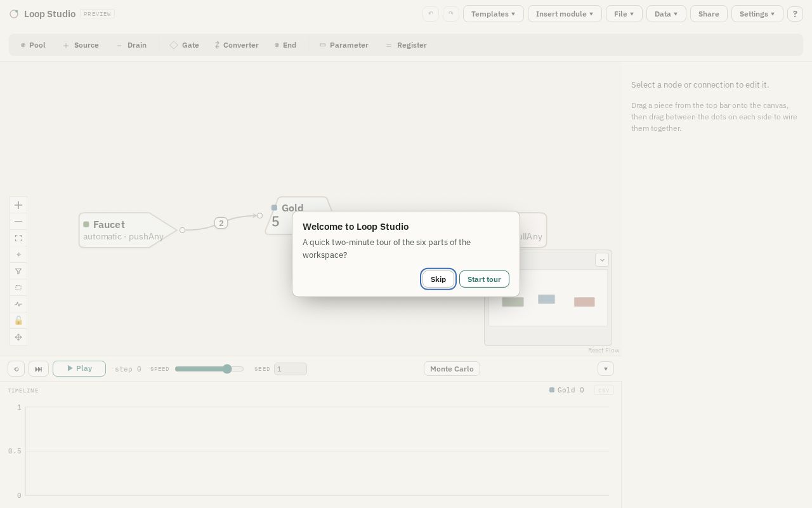Click the Start tour button

[484, 279]
